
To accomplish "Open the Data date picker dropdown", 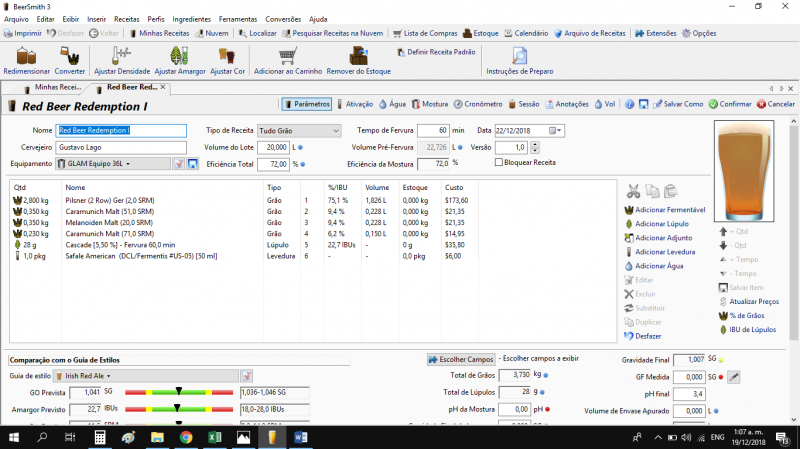I will (556, 131).
